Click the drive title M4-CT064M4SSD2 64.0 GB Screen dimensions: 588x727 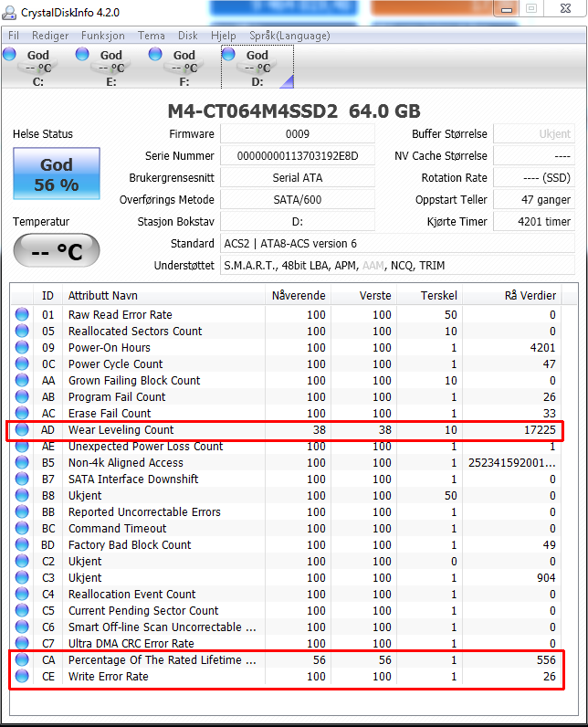click(x=294, y=111)
